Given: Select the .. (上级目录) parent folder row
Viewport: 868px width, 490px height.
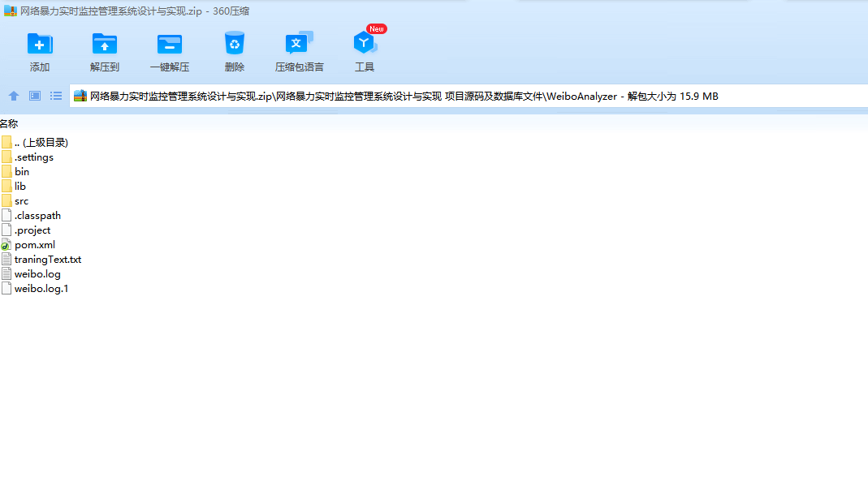Looking at the screenshot, I should (34, 143).
